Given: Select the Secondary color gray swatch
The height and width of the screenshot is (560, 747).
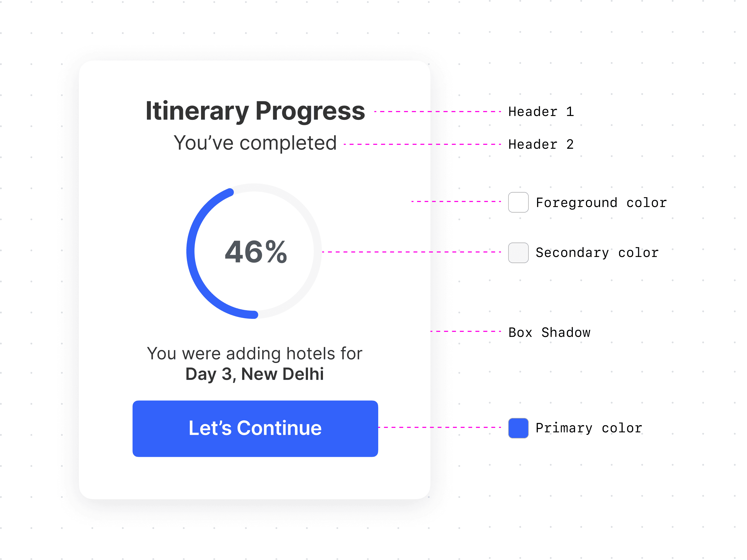Looking at the screenshot, I should 518,253.
